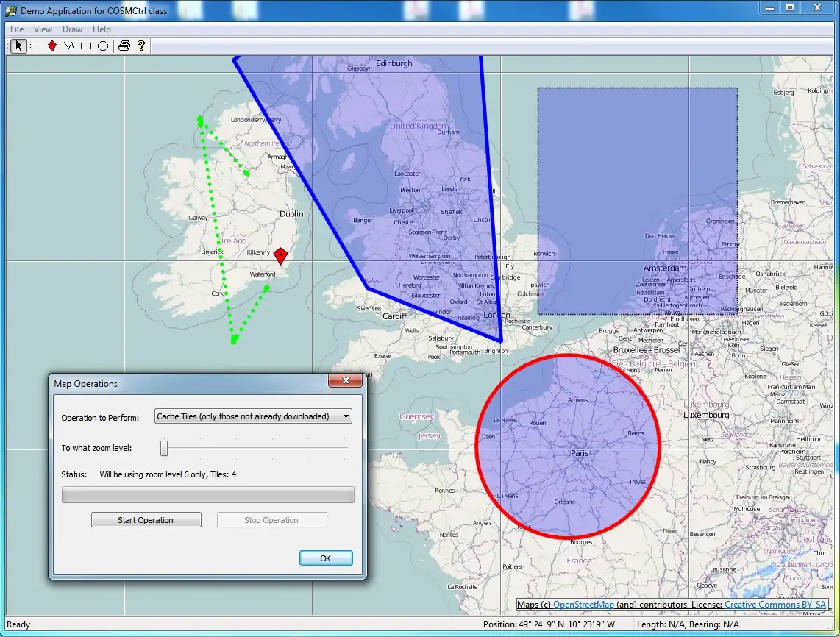Open the File menu
Viewport: 840px width, 637px height.
(x=17, y=29)
